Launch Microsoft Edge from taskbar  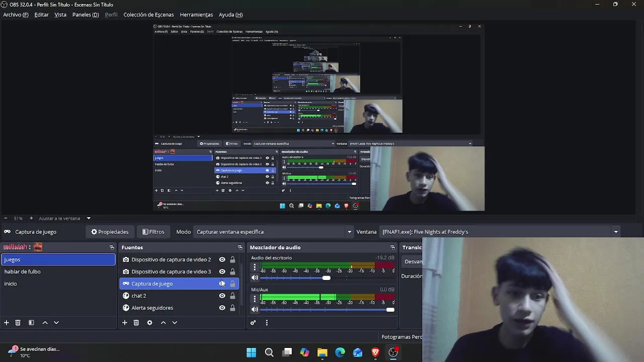[340, 352]
